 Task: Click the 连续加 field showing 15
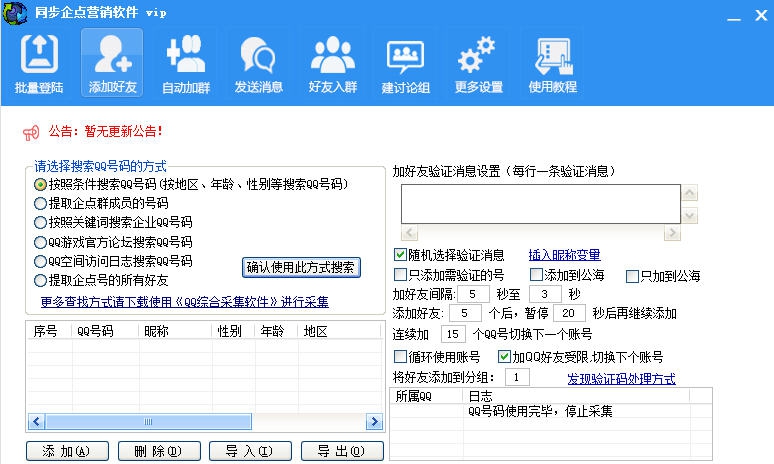tap(453, 334)
